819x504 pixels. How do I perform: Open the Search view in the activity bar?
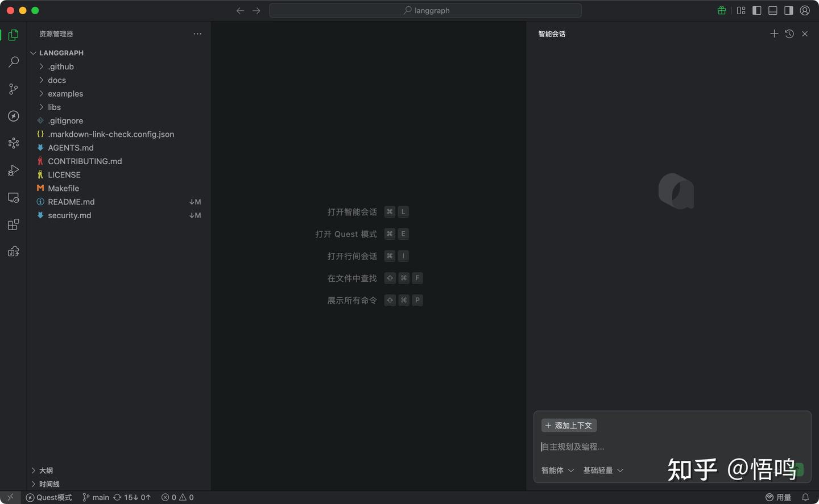(13, 61)
